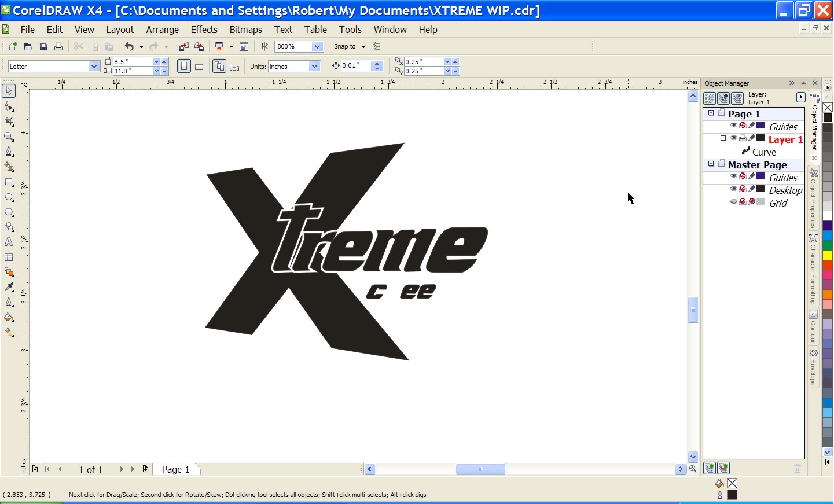Open the Snap to dropdown
The width and height of the screenshot is (834, 504).
click(x=364, y=46)
